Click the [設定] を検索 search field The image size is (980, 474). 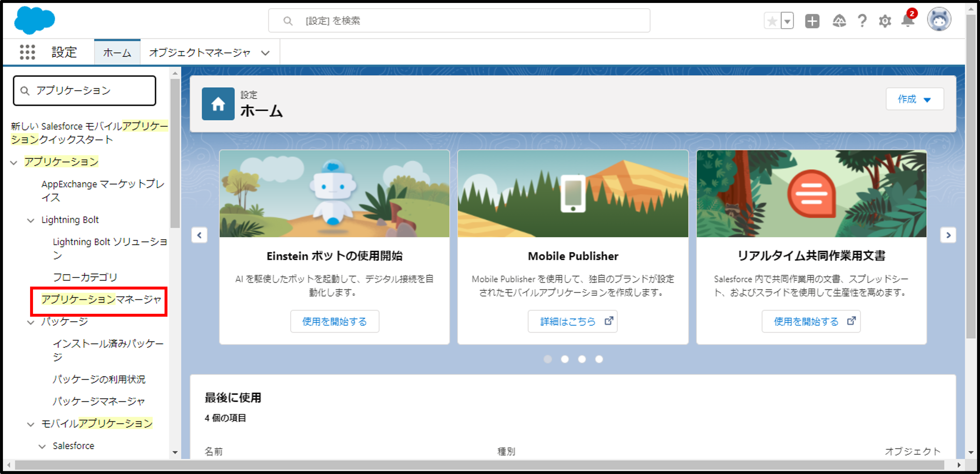[459, 21]
